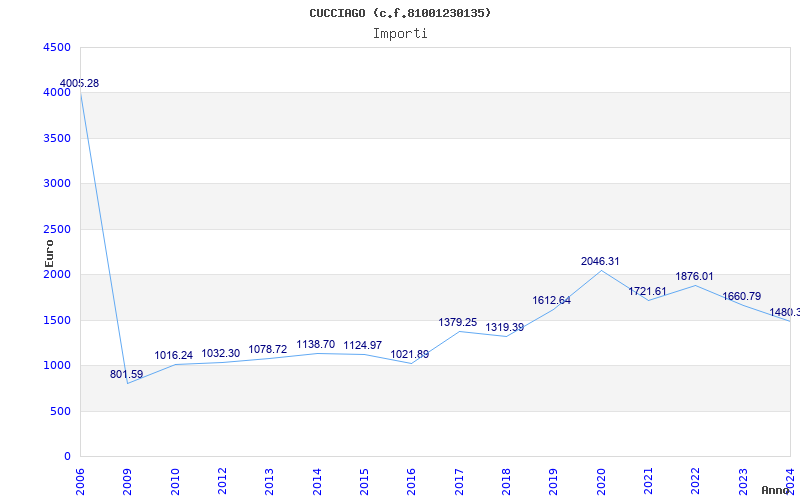Click the x-axis year 2010
Screen dimensions: 800x500
(x=174, y=481)
